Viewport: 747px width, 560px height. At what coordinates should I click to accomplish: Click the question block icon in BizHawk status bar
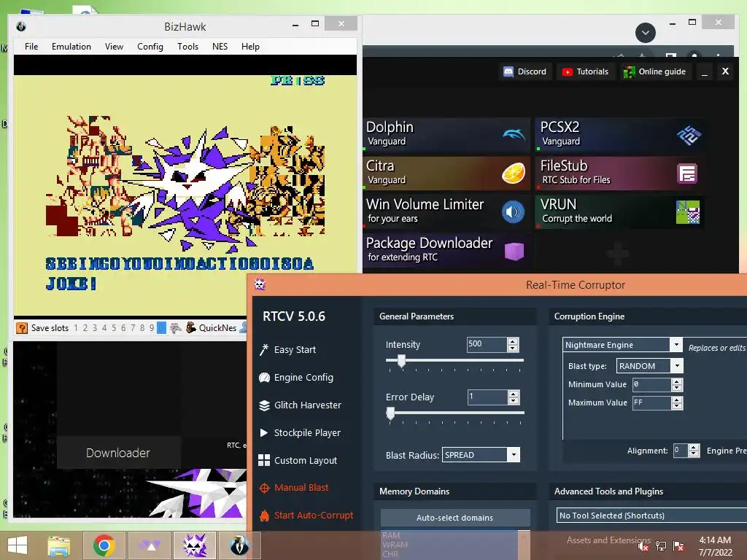coord(22,328)
